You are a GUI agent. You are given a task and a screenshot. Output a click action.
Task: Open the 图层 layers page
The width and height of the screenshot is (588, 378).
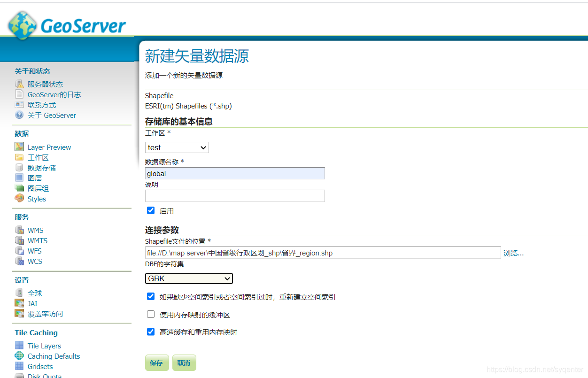(35, 178)
